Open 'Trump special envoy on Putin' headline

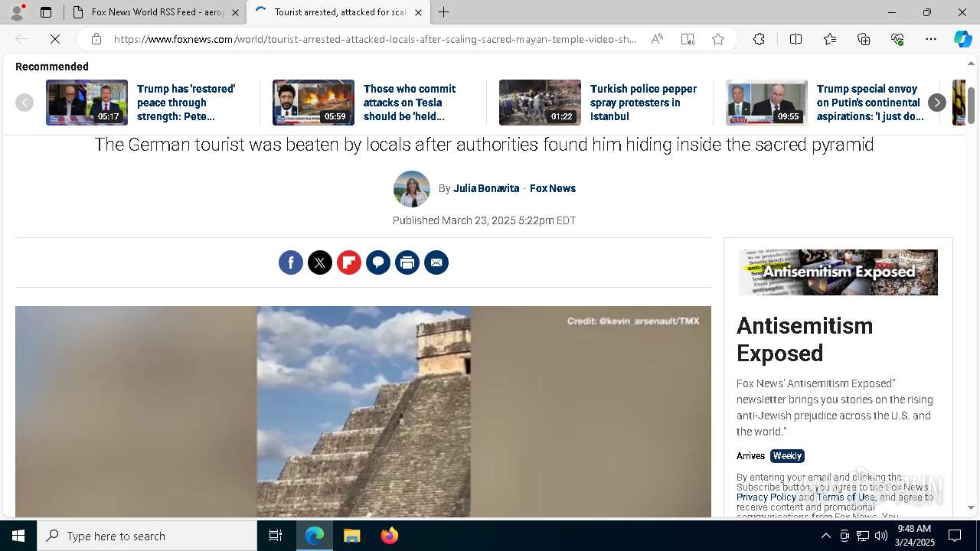pos(870,103)
